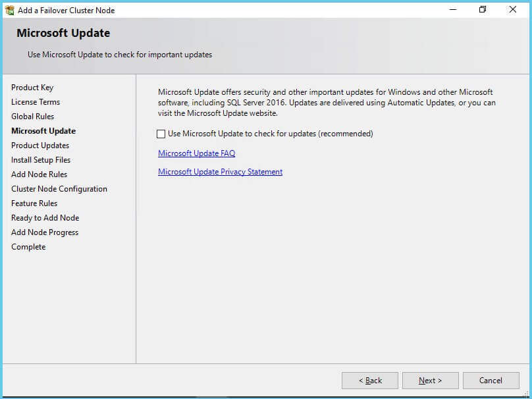
Task: Select Add Node Progress step in the sidebar
Action: point(45,232)
